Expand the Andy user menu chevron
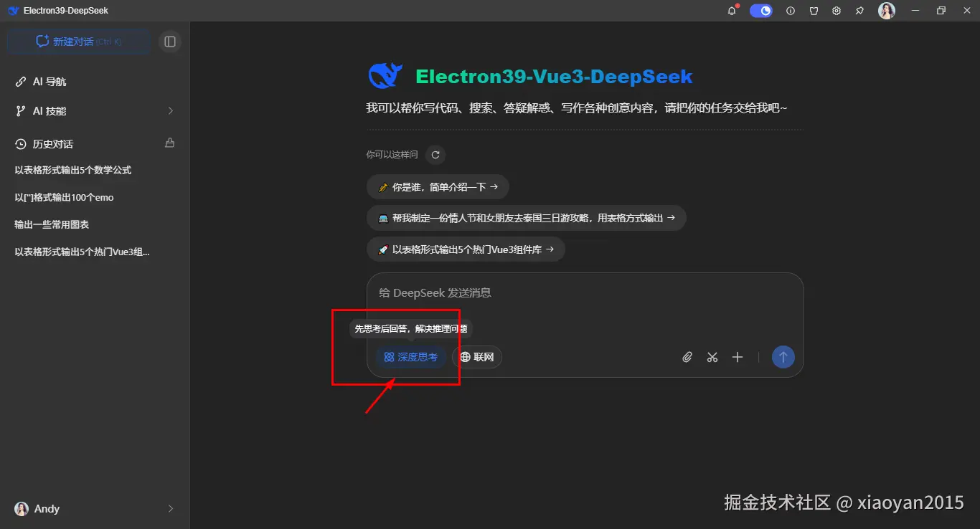 click(x=171, y=508)
